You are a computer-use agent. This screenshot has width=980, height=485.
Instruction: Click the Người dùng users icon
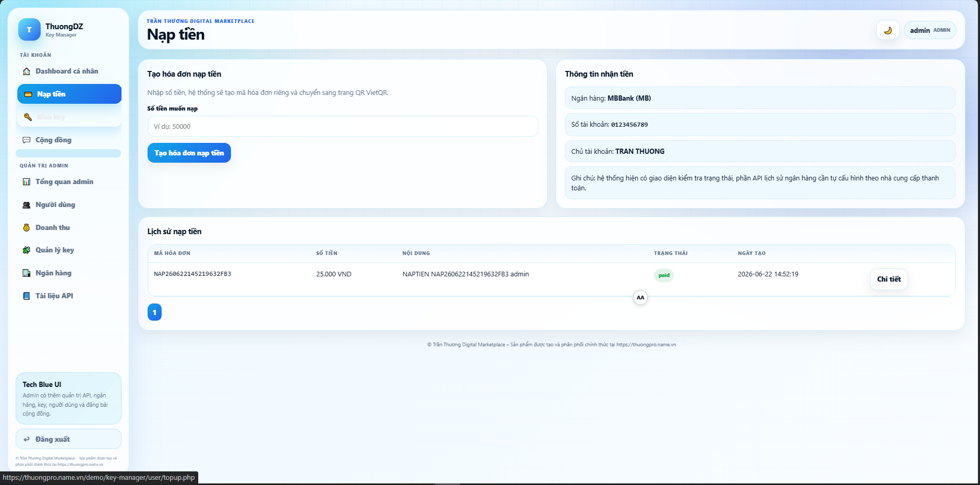click(x=27, y=205)
